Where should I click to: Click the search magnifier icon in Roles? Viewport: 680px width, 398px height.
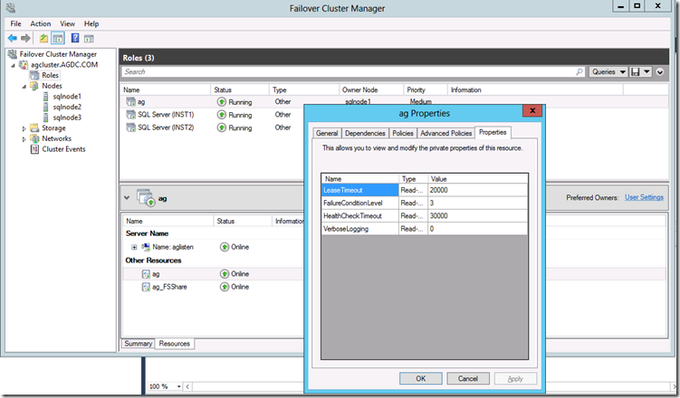[x=579, y=72]
